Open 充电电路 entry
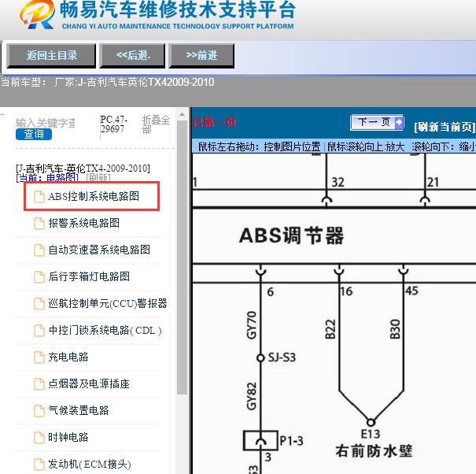This screenshot has width=476, height=474. coord(68,357)
